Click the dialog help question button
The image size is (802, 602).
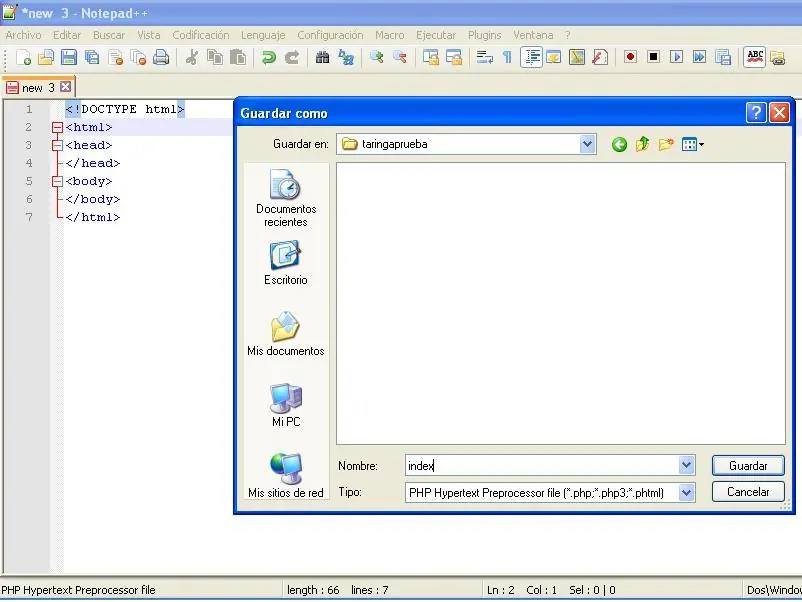tap(756, 113)
